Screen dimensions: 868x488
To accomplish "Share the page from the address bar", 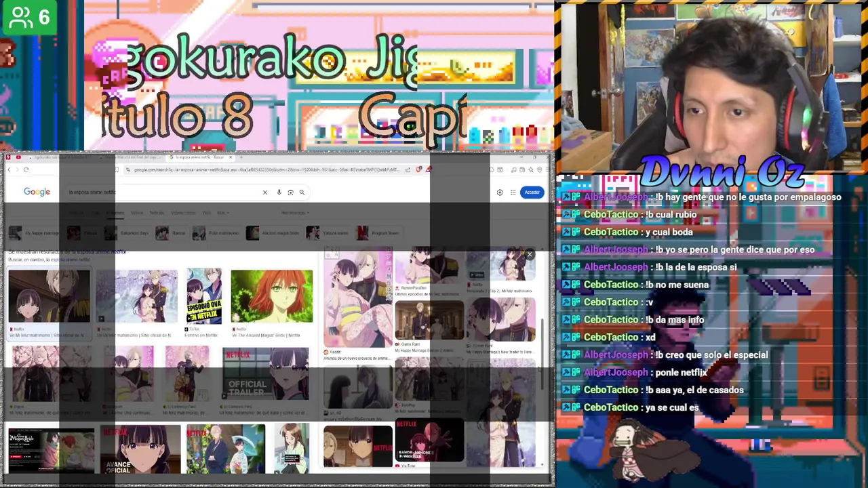I will tap(408, 169).
